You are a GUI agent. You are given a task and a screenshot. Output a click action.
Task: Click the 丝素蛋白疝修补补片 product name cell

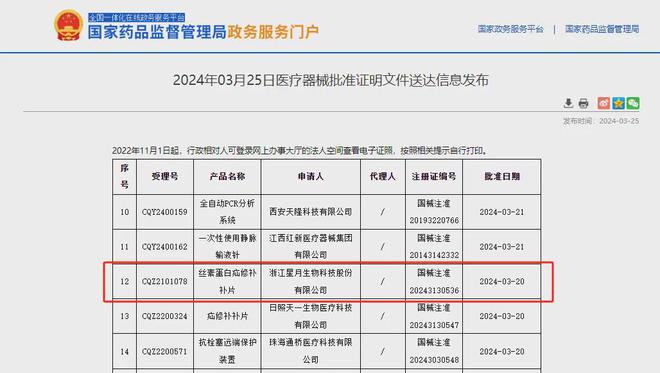click(227, 281)
